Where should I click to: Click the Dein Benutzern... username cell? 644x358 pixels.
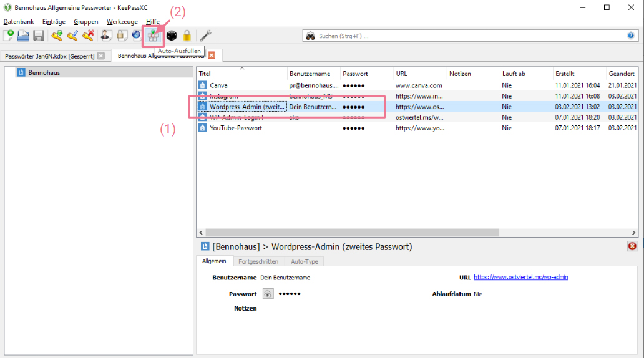click(313, 107)
